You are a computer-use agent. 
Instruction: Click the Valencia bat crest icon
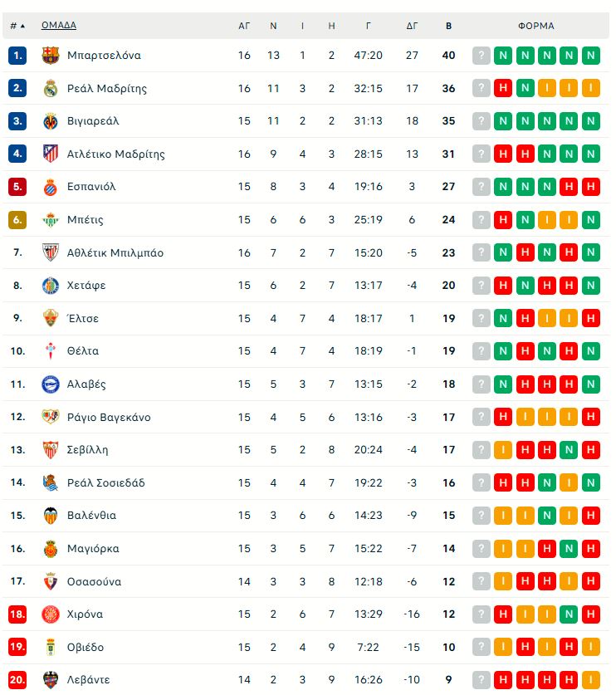51,516
